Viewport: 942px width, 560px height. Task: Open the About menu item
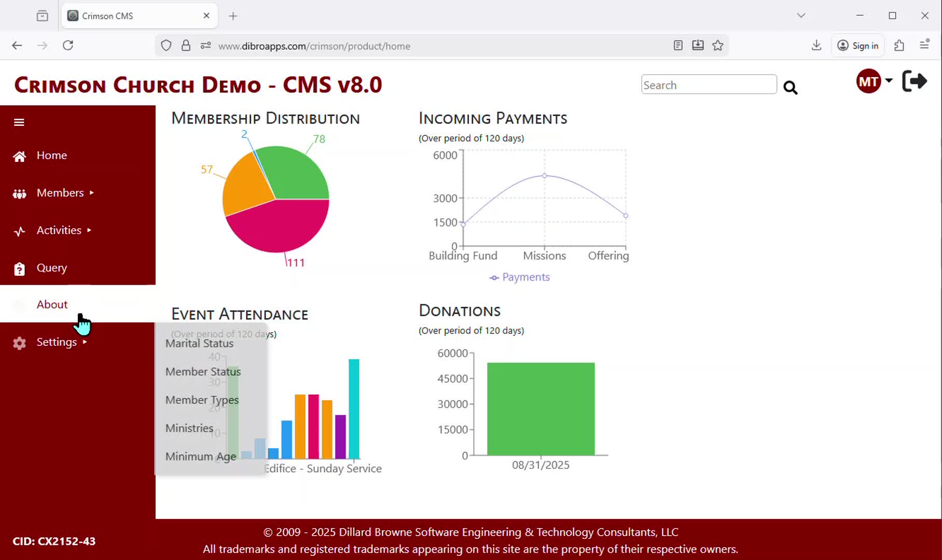[x=52, y=304]
